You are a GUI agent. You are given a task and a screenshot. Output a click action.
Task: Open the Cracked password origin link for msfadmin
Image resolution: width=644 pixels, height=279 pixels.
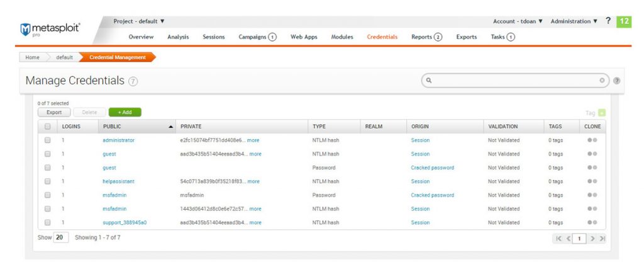pos(432,195)
